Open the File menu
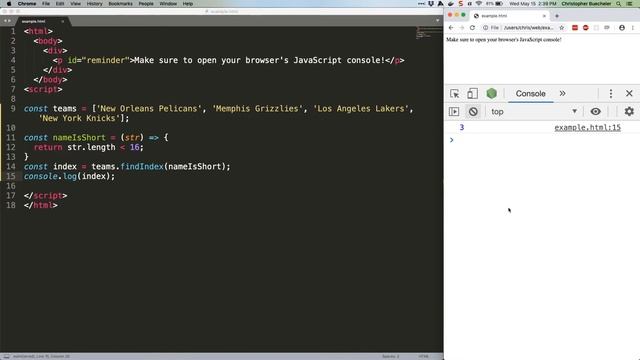 [46, 4]
